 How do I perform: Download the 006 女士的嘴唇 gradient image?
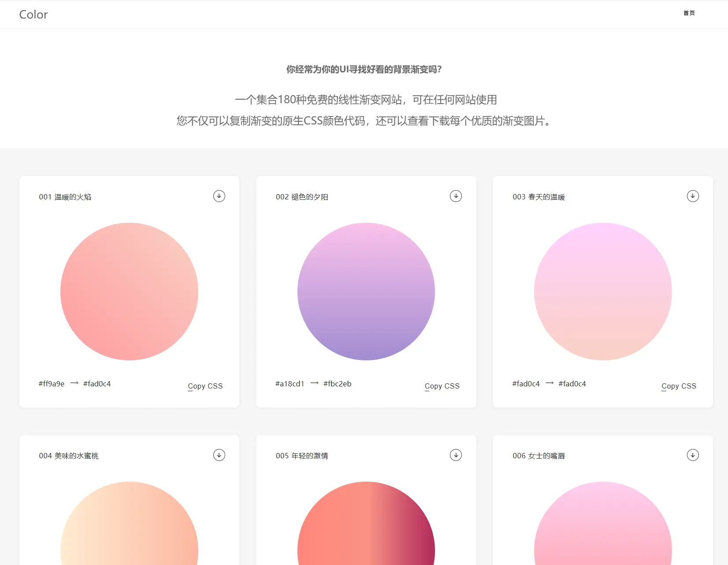(x=693, y=455)
